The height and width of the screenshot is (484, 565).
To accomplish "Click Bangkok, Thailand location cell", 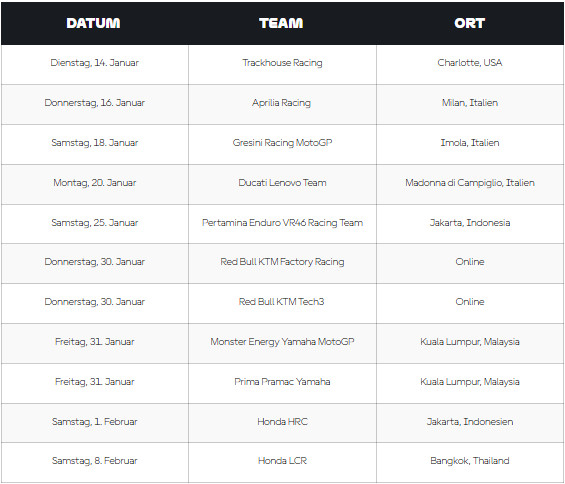I will click(x=470, y=461).
